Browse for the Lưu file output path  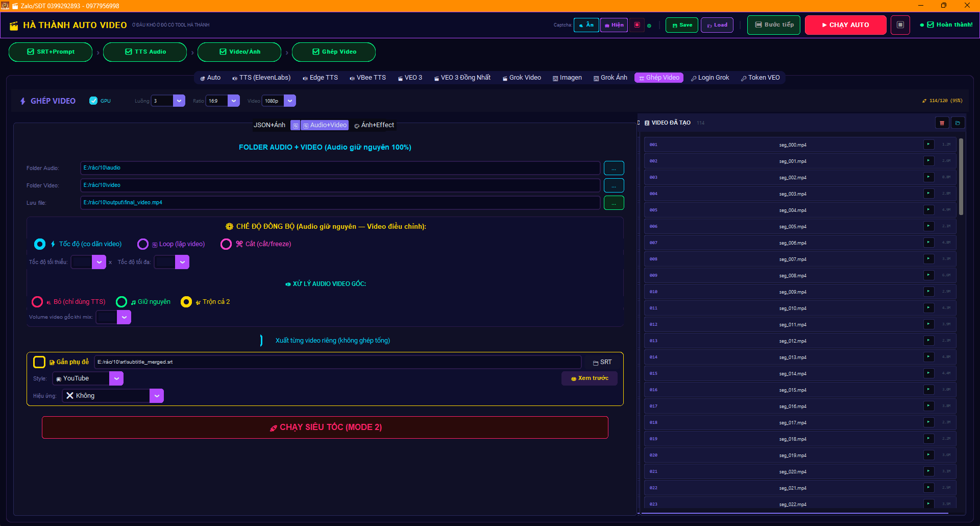(x=614, y=203)
